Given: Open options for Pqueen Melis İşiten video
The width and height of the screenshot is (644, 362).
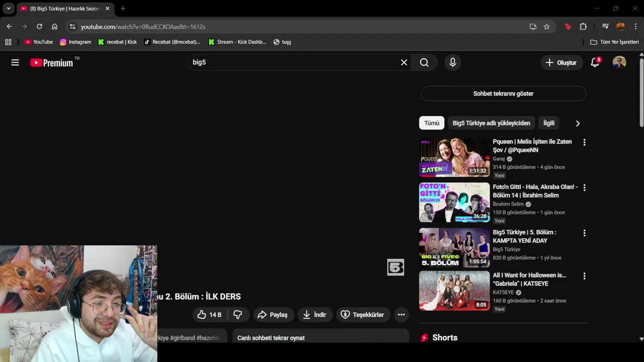Looking at the screenshot, I should coord(584,142).
